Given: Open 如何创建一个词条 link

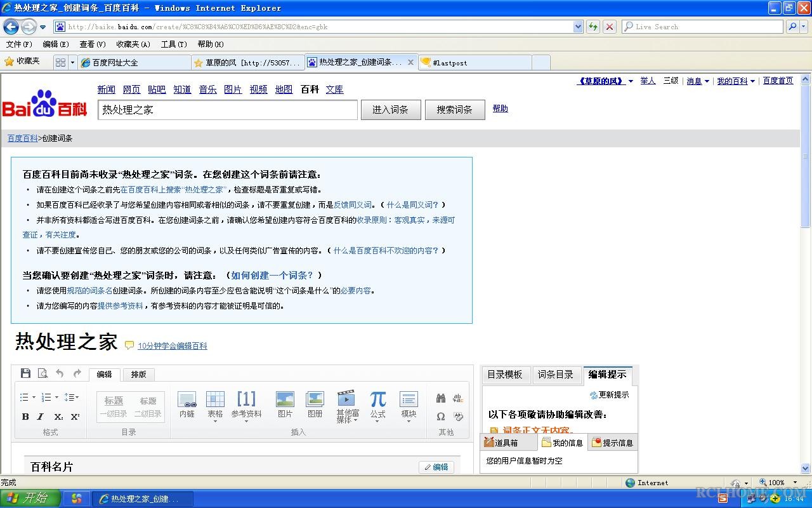Looking at the screenshot, I should 272,276.
